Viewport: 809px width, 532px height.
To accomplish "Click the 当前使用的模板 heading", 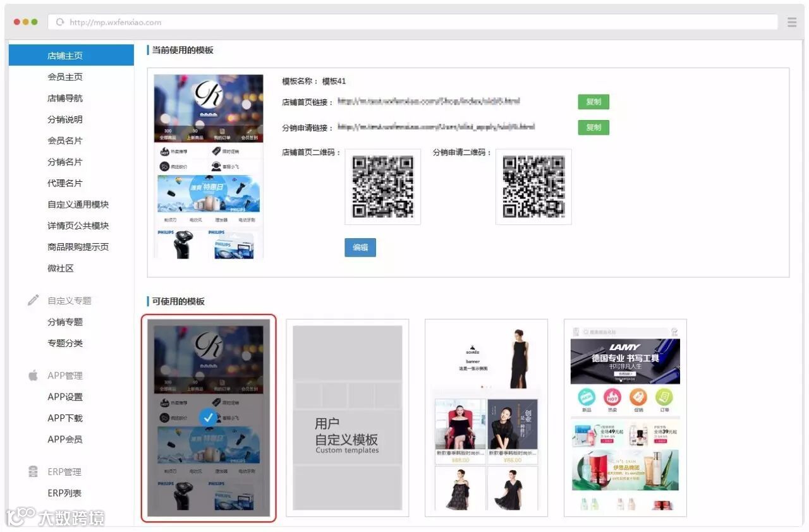I will 183,50.
